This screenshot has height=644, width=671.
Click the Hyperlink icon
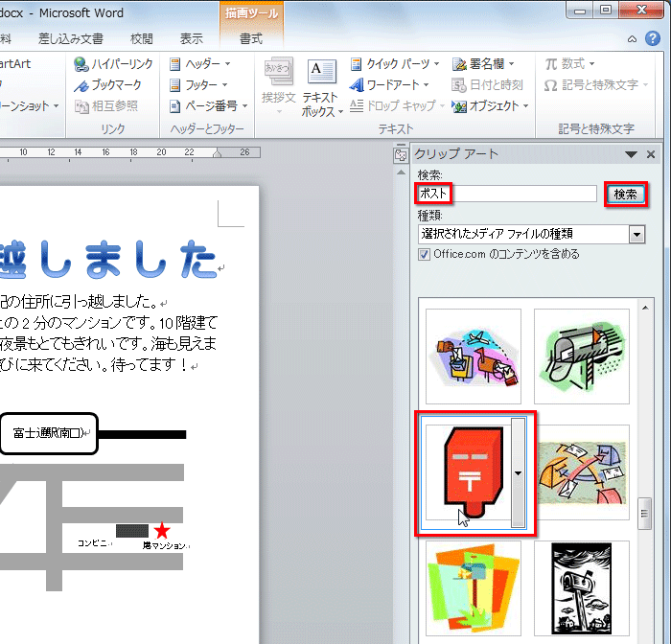click(81, 64)
